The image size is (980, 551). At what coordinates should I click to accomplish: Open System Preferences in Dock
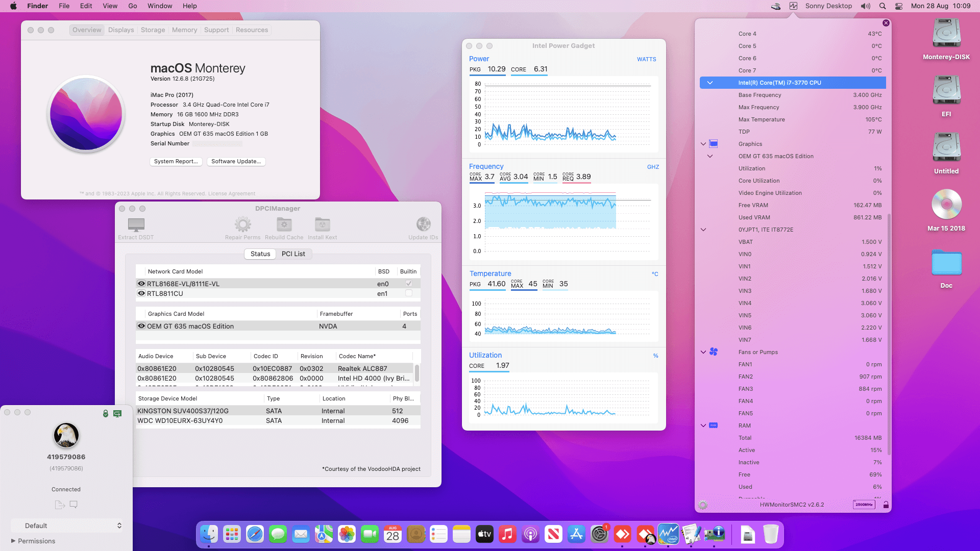599,534
